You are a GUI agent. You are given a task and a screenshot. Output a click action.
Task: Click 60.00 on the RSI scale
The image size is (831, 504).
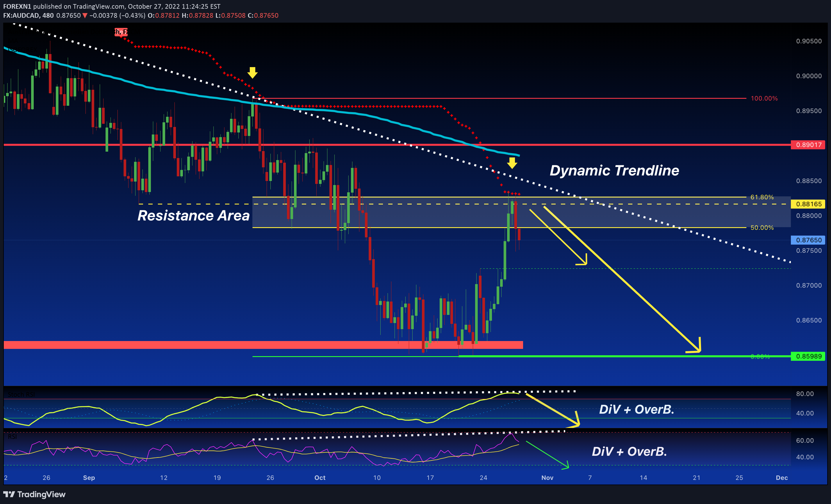click(x=805, y=440)
